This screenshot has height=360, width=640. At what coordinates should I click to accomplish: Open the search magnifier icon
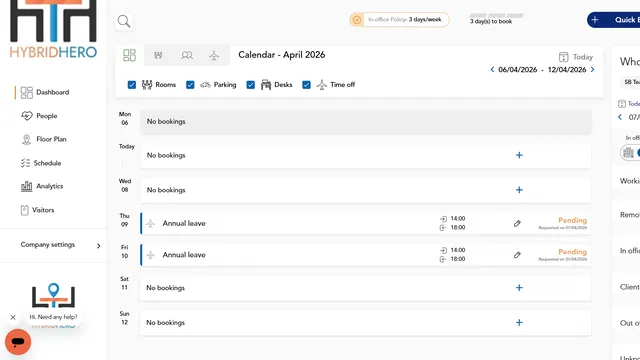(124, 21)
